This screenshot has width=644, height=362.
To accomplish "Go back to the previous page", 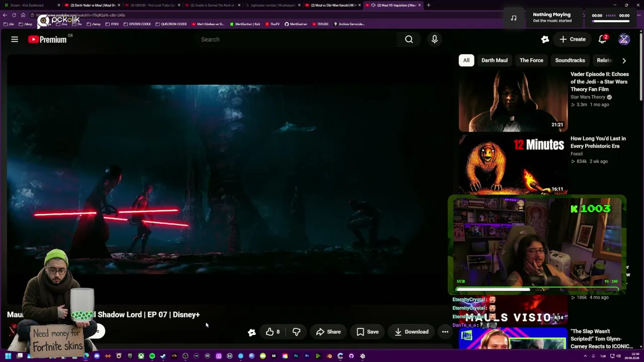I will tap(6, 15).
